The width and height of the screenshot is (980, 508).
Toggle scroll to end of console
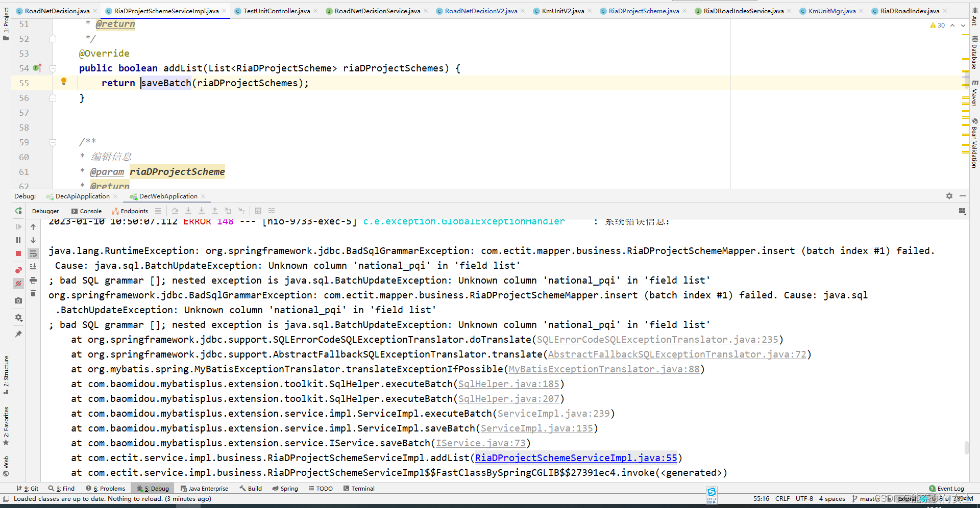(33, 266)
